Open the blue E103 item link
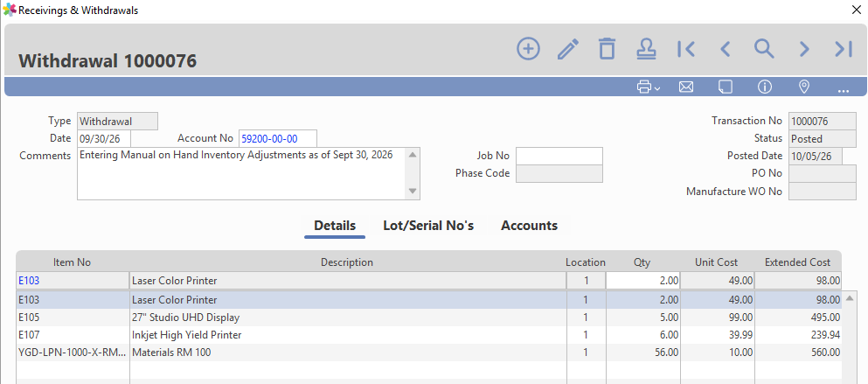The width and height of the screenshot is (868, 384). pyautogui.click(x=29, y=281)
